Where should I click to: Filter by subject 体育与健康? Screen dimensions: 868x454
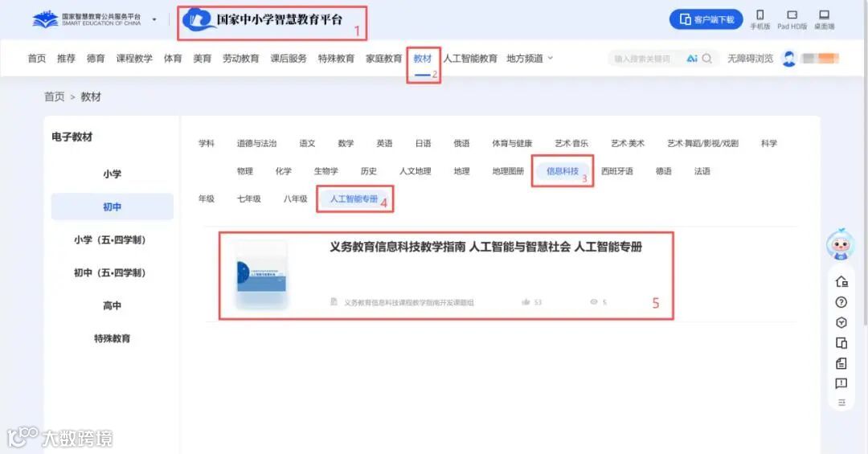pyautogui.click(x=512, y=143)
